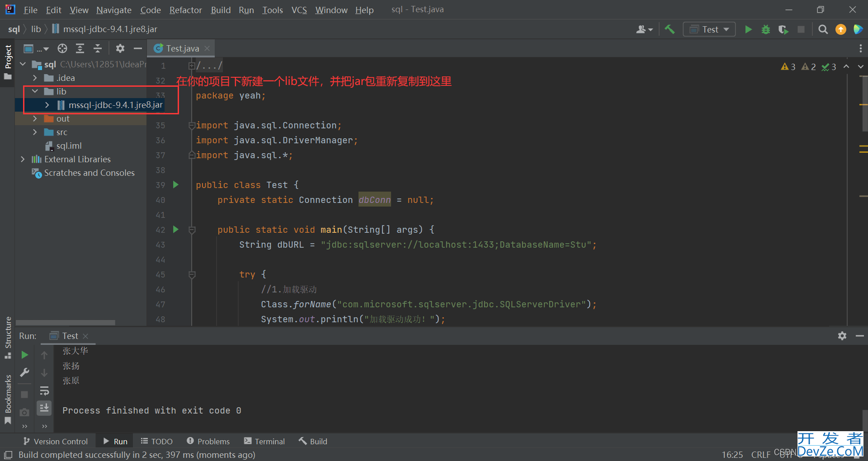Screen dimensions: 868x461
Task: Collapse the sql project root node
Action: point(23,64)
